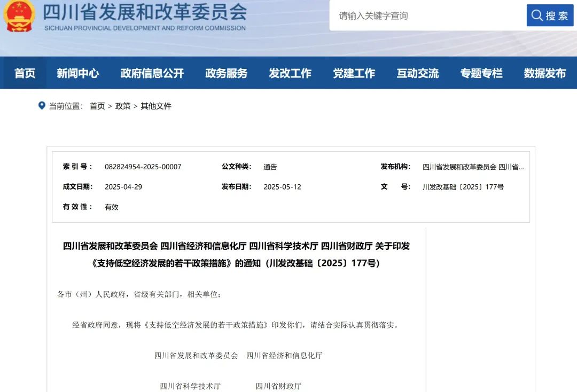Select the 党建工作 navigation item
This screenshot has height=392, width=577.
(354, 73)
